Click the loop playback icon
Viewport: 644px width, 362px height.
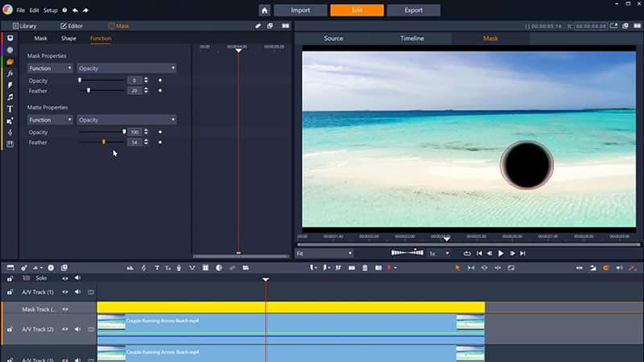click(x=467, y=253)
